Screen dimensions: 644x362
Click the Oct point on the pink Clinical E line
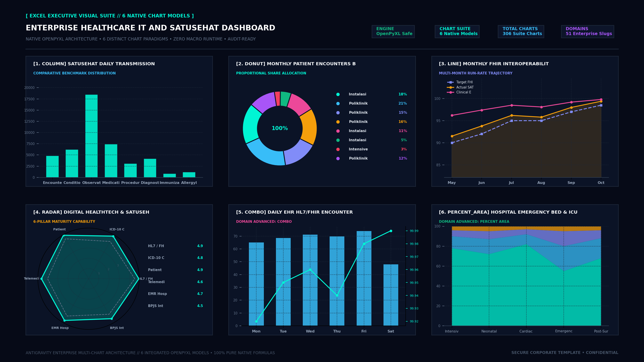pyautogui.click(x=601, y=100)
